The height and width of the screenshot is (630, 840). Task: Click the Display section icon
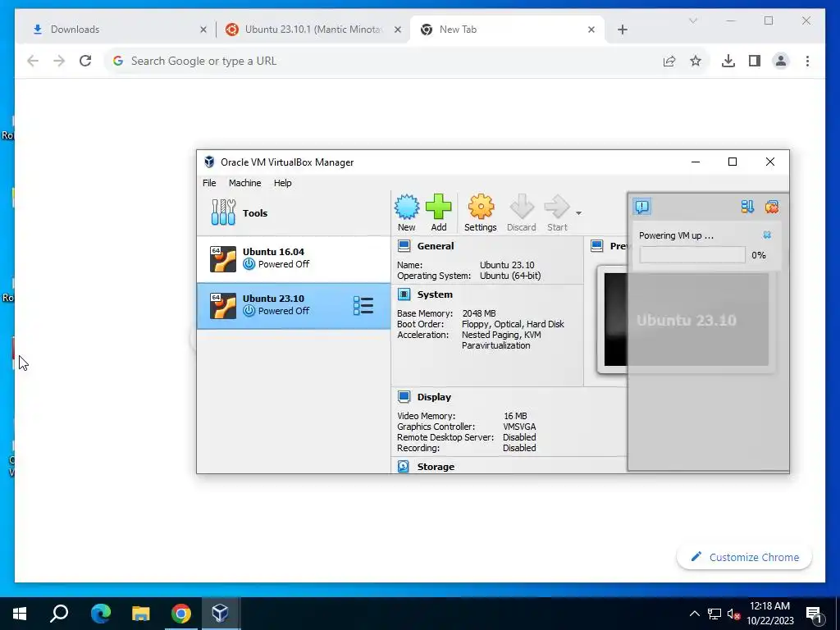coord(404,397)
